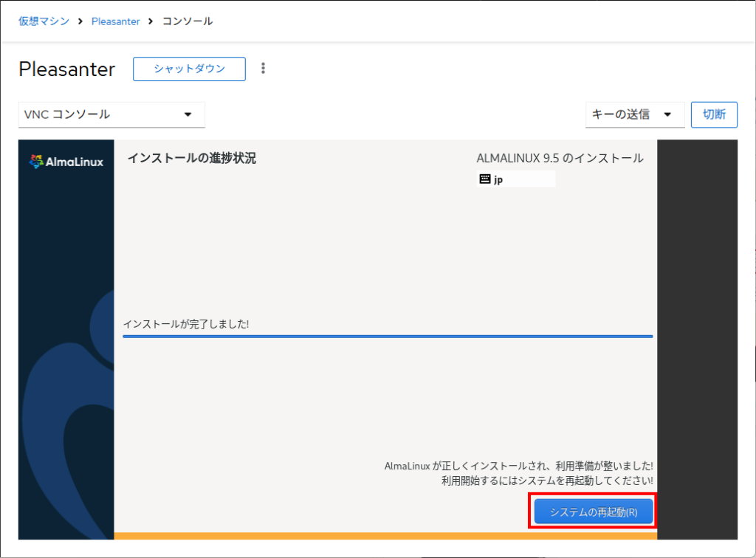Viewport: 756px width, 558px height.
Task: Click the Pleasanter page title
Action: pyautogui.click(x=67, y=69)
